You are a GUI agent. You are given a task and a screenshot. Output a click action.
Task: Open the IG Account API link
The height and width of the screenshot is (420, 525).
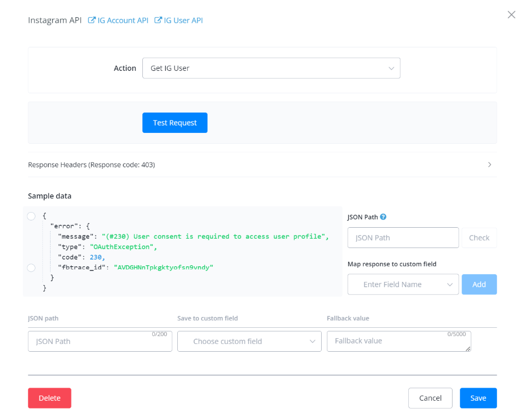click(118, 20)
